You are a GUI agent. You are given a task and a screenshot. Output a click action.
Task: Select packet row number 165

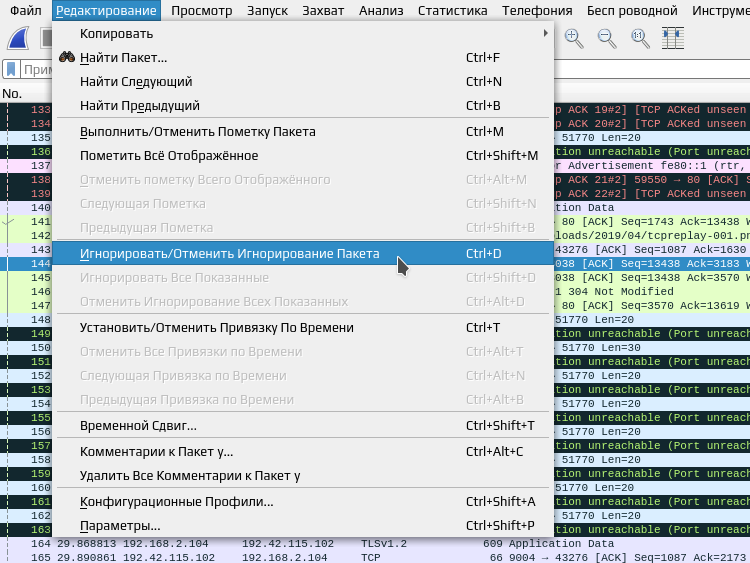click(375, 558)
